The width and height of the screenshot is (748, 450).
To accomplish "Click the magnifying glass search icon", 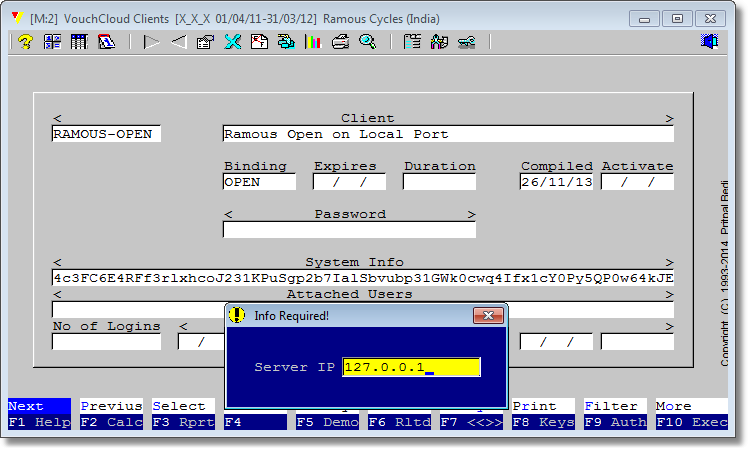I will click(367, 42).
